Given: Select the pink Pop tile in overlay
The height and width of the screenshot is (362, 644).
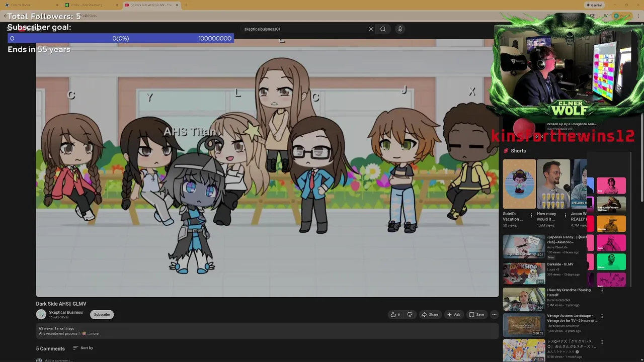Looking at the screenshot, I should [x=611, y=186].
